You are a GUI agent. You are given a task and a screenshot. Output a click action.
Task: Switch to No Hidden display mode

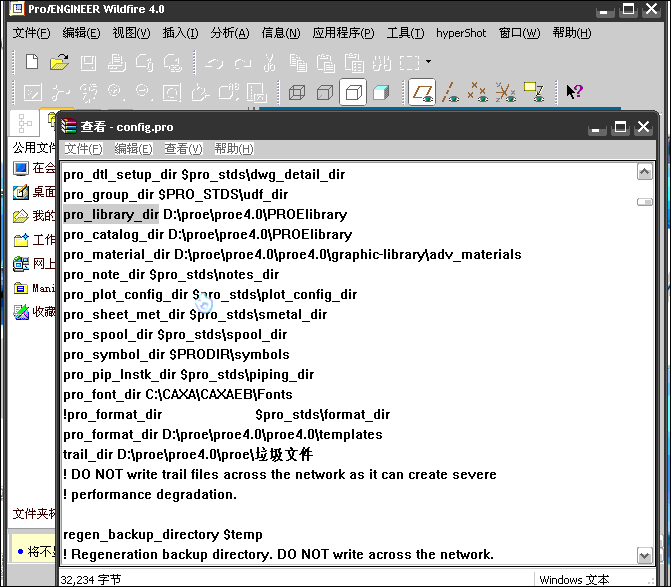pyautogui.click(x=353, y=92)
